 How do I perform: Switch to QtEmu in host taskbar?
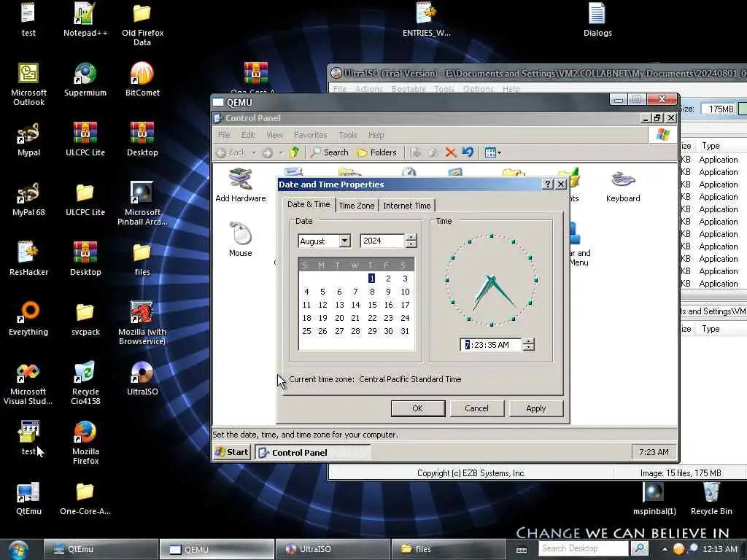pos(101,549)
